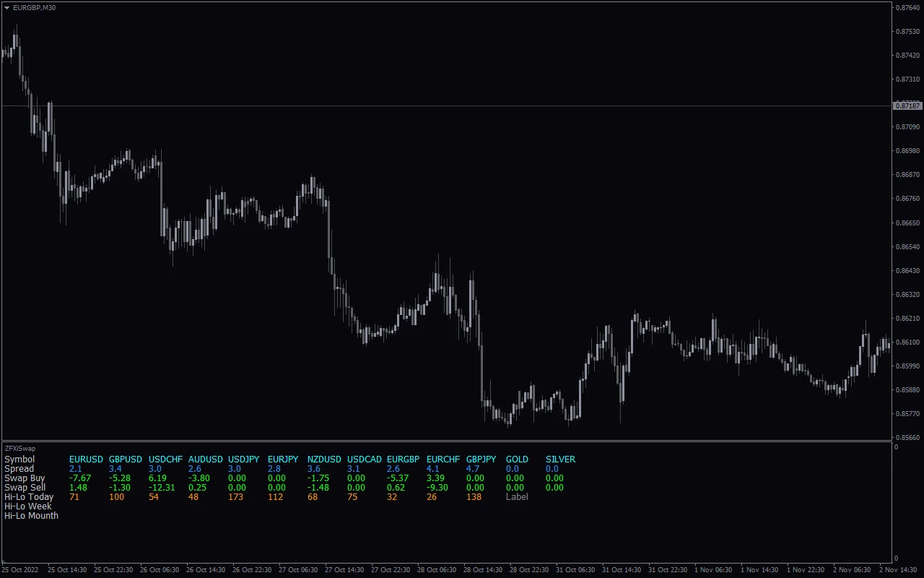The height and width of the screenshot is (578, 924).
Task: Select the GBPJPY symbol header
Action: point(481,460)
